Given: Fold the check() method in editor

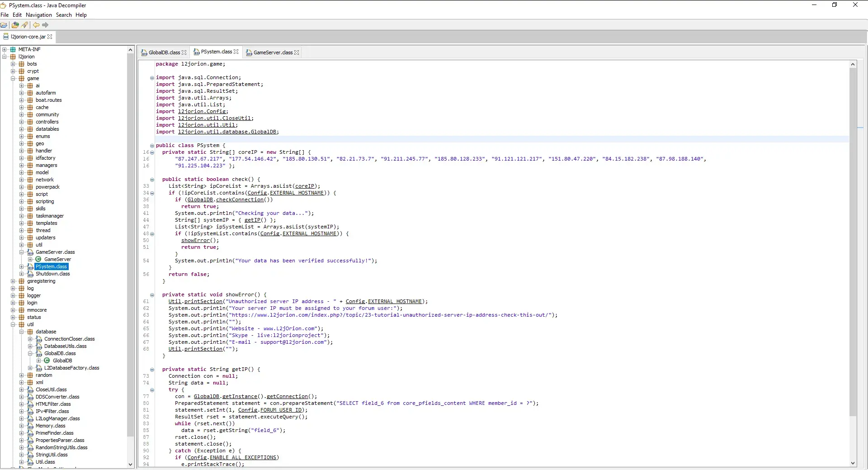Looking at the screenshot, I should (152, 180).
